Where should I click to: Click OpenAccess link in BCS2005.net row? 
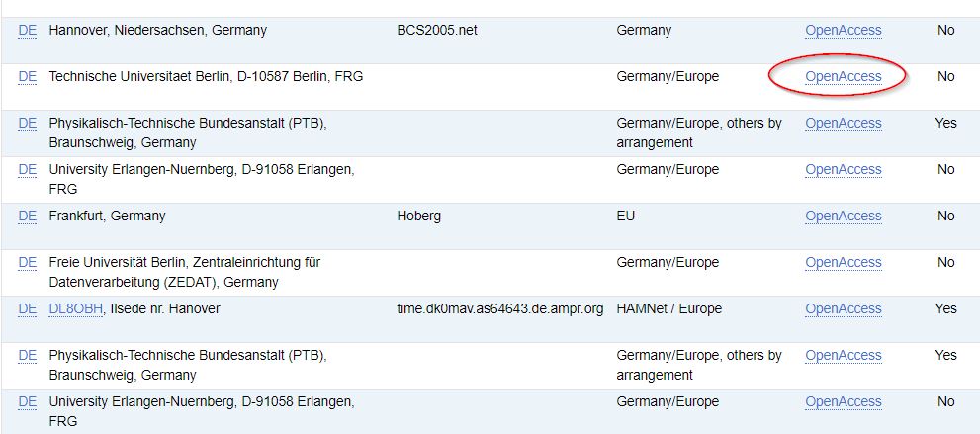pyautogui.click(x=844, y=30)
